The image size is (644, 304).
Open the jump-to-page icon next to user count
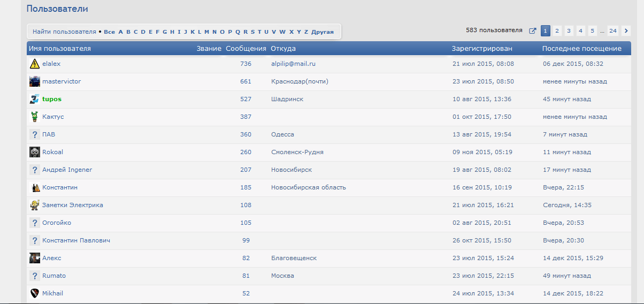click(533, 31)
